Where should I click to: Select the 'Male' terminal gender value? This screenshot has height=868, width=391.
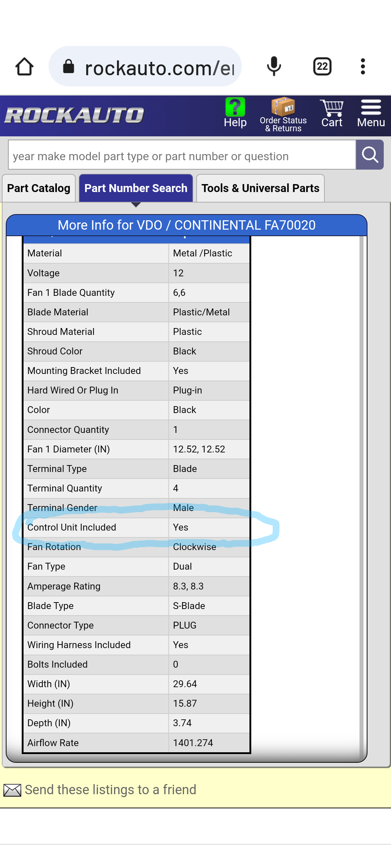[183, 508]
